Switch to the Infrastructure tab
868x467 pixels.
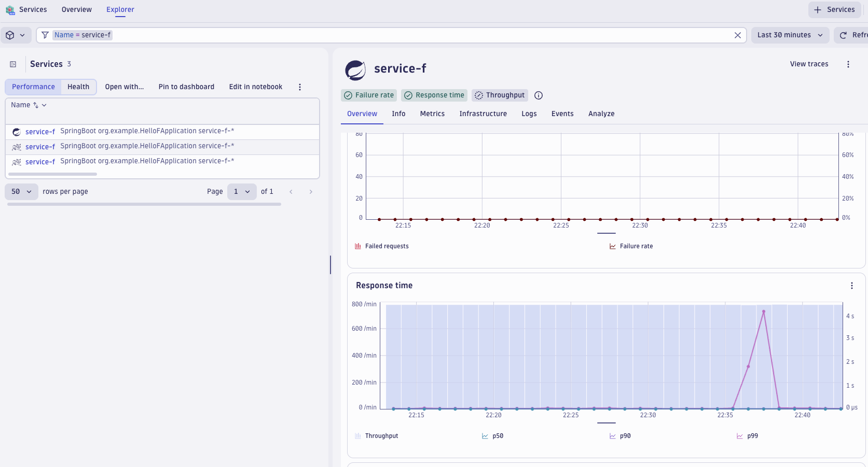coord(483,114)
